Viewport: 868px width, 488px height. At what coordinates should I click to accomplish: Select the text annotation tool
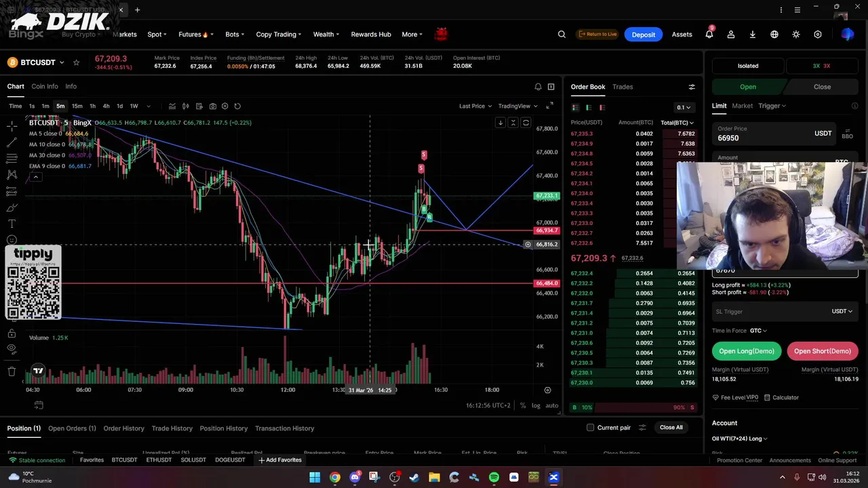tap(12, 224)
